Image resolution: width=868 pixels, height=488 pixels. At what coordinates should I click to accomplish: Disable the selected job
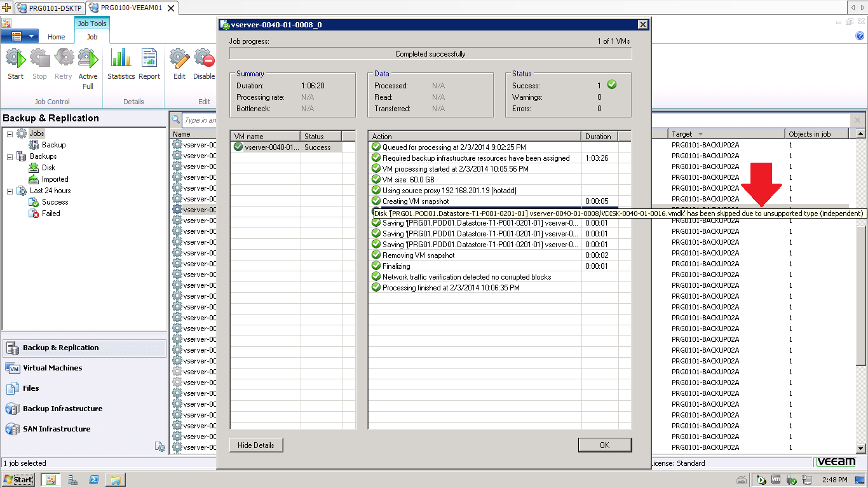point(204,65)
